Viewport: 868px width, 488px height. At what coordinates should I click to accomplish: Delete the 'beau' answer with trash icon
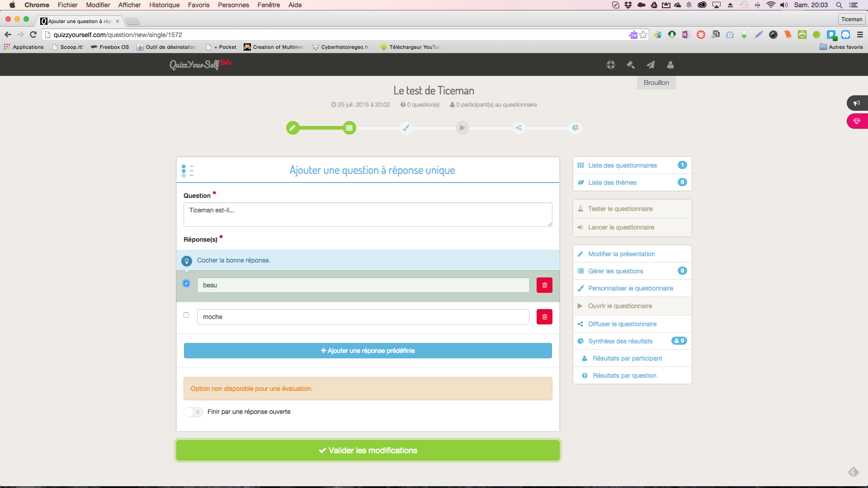tap(544, 285)
